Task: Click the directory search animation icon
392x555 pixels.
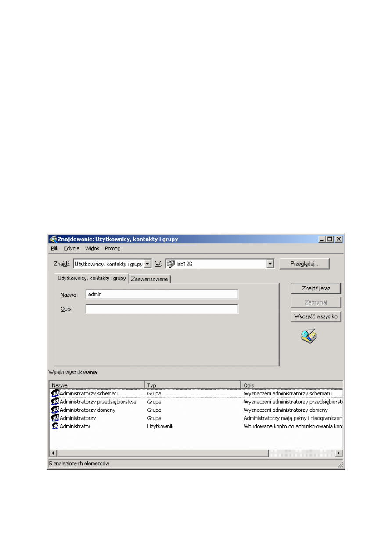Action: pyautogui.click(x=309, y=336)
